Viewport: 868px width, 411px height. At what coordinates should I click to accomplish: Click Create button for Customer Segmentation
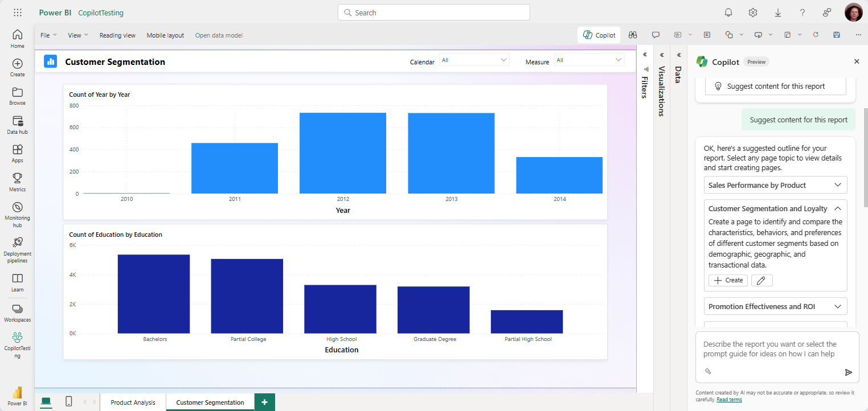click(728, 280)
